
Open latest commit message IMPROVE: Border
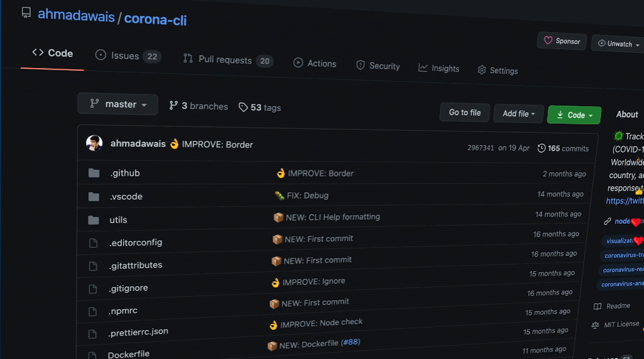click(x=217, y=144)
